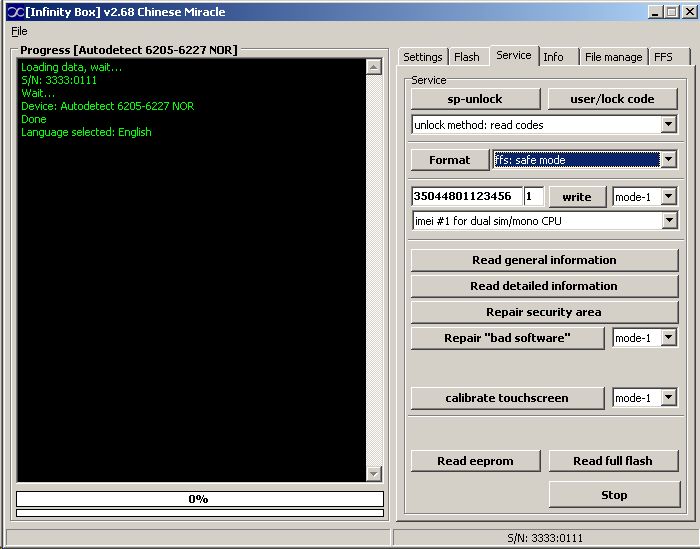Screen dimensions: 700x549
Task: Click the Infinity Box title bar icon
Action: pyautogui.click(x=15, y=12)
